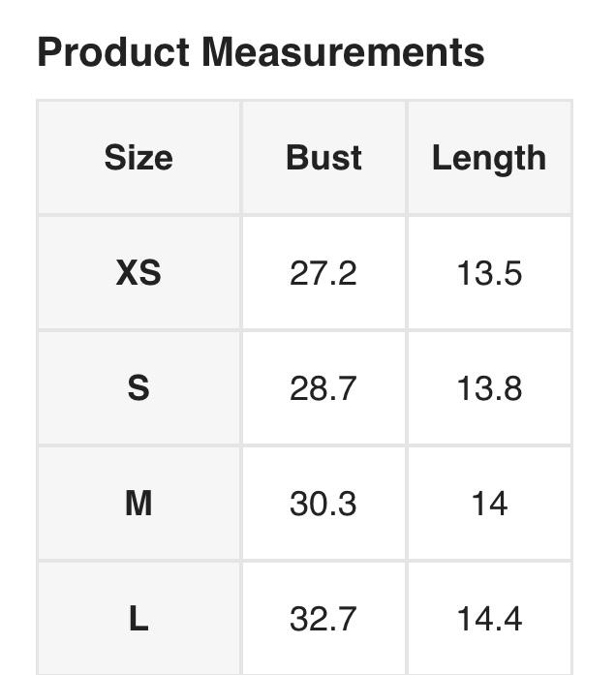
Task: Click the Size column header
Action: pos(139,158)
